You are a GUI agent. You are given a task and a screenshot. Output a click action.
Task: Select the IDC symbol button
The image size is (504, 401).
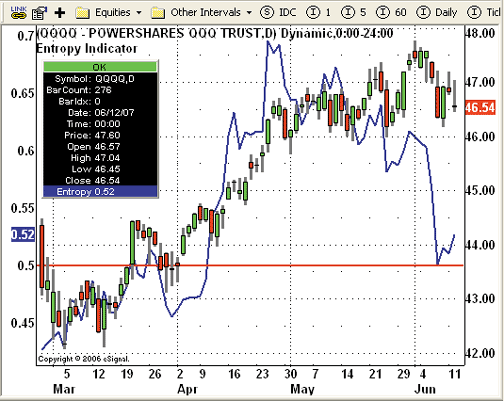(278, 13)
